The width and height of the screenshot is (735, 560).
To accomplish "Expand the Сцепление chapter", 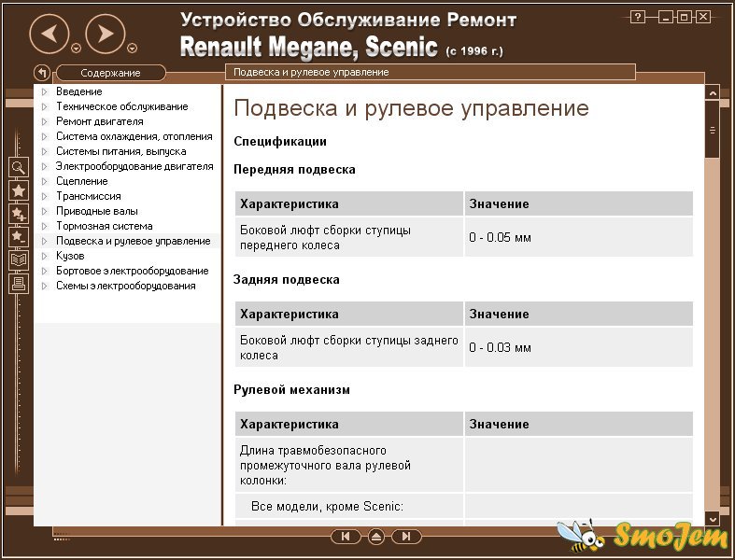I will click(x=45, y=181).
